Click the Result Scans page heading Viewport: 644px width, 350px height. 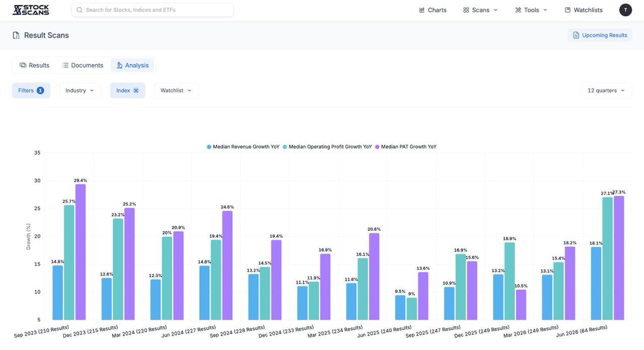click(x=46, y=35)
